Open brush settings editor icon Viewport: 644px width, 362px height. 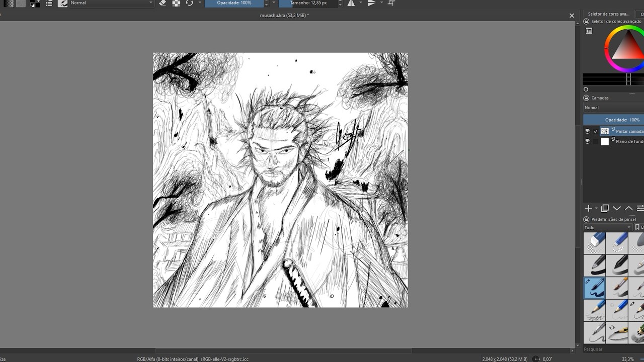(x=49, y=3)
